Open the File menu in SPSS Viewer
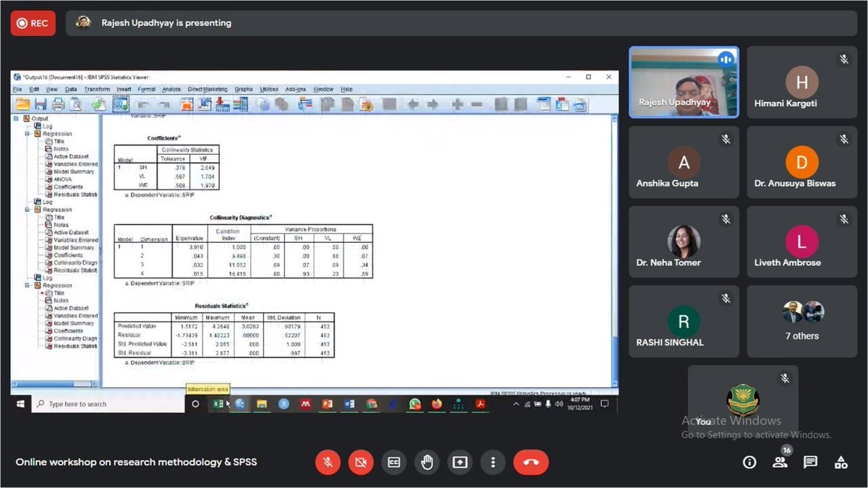 (17, 89)
